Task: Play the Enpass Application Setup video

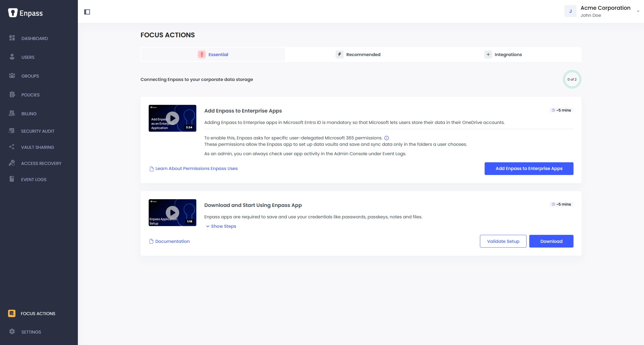Action: (172, 213)
